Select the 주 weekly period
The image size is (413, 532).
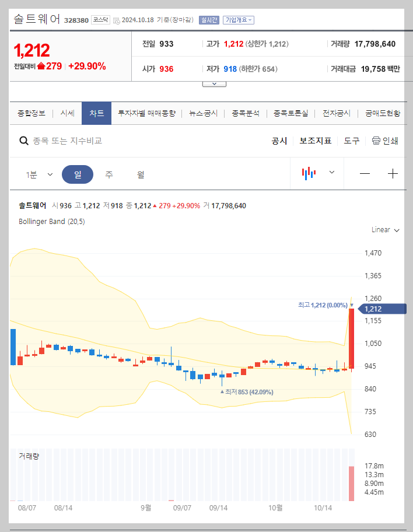tap(108, 174)
